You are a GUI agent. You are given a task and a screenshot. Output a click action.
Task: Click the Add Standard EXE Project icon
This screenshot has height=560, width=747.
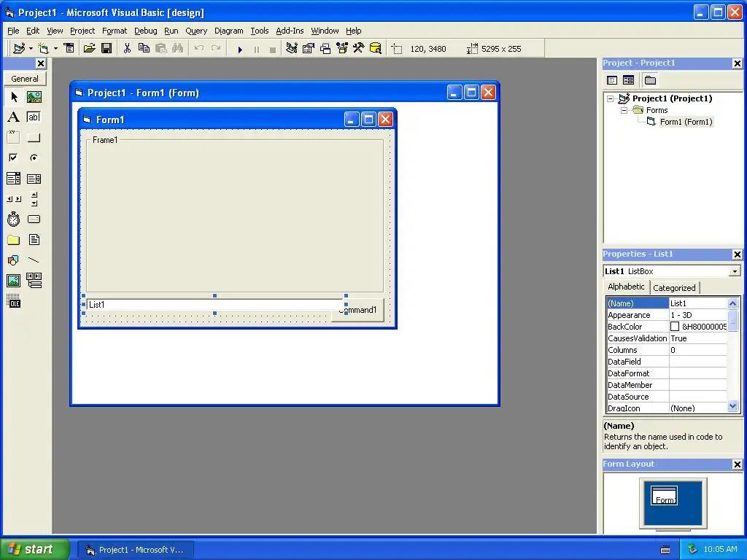(x=19, y=49)
